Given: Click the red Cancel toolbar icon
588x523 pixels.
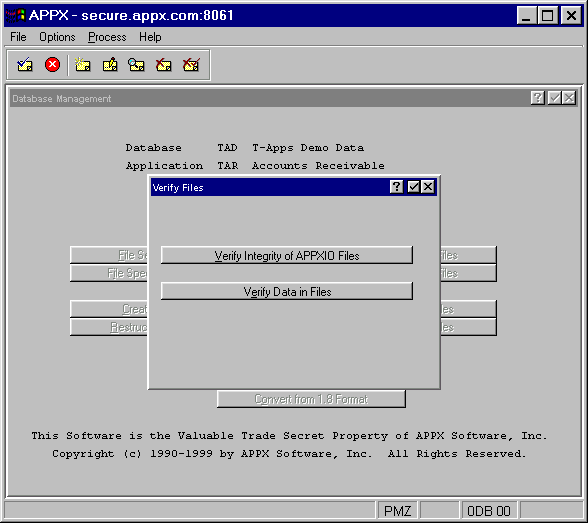Looking at the screenshot, I should 52,65.
